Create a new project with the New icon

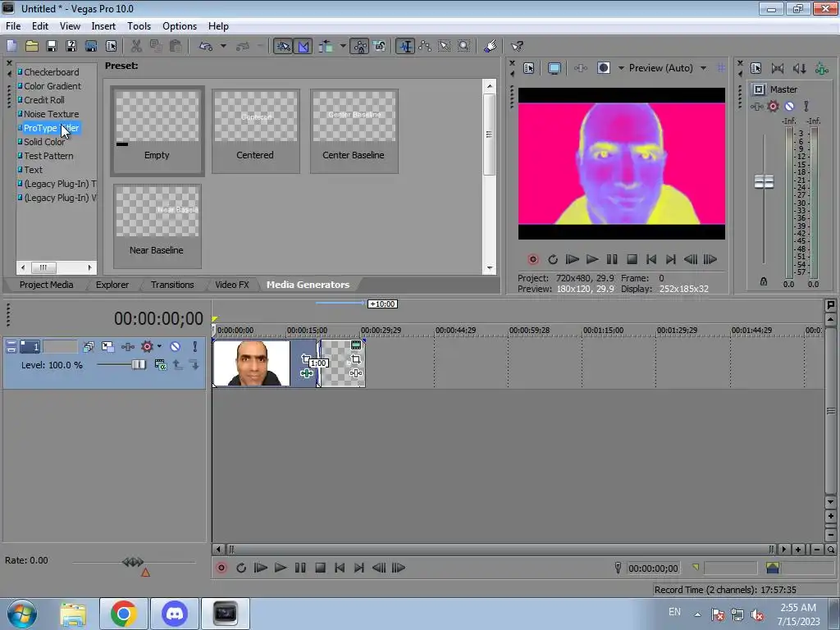pos(11,46)
